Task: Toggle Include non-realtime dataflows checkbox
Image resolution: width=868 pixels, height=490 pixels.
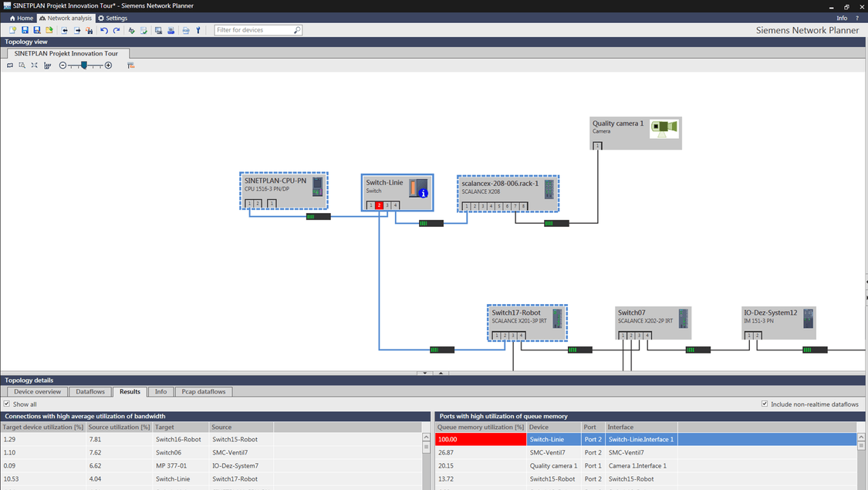Action: tap(765, 404)
